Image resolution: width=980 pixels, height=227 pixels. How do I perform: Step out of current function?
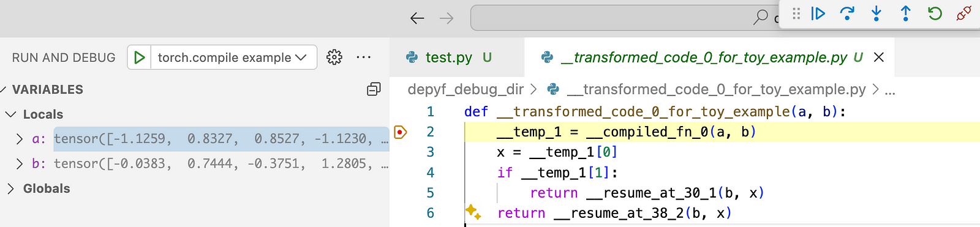pos(905,13)
